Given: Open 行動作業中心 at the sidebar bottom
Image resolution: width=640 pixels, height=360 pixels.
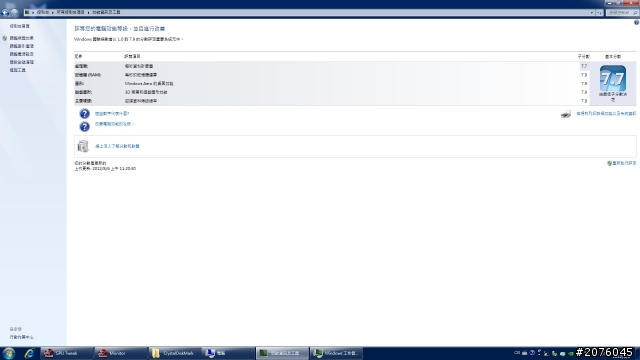Looking at the screenshot, I should [22, 337].
